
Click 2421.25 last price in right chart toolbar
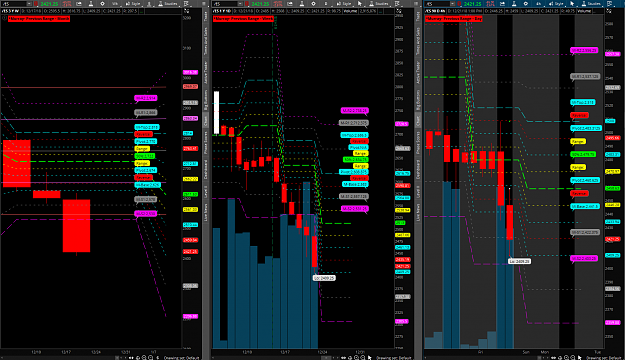(473, 4)
